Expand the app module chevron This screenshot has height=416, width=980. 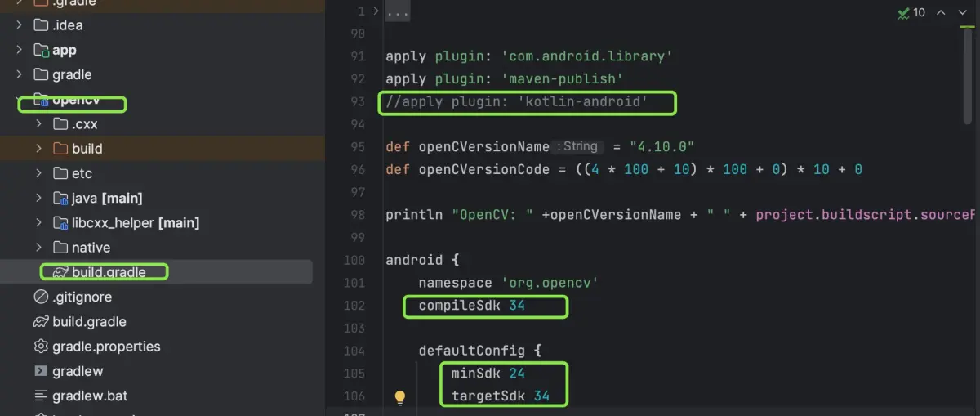point(19,50)
